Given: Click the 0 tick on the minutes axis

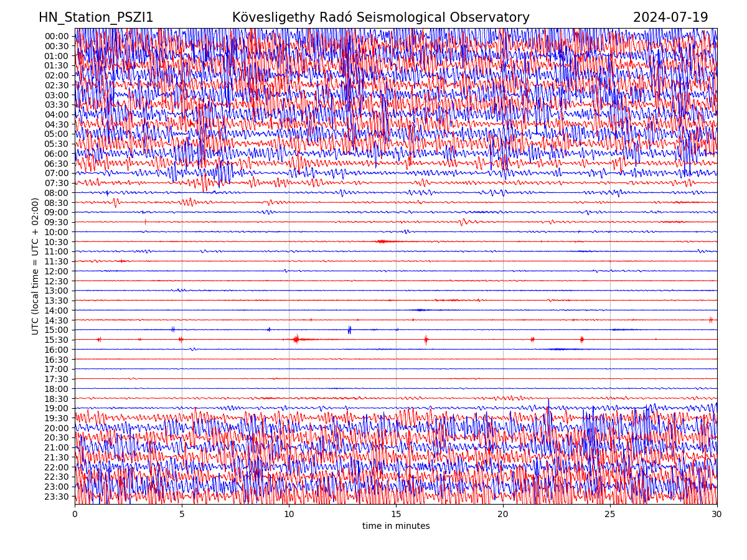Looking at the screenshot, I should [x=75, y=515].
